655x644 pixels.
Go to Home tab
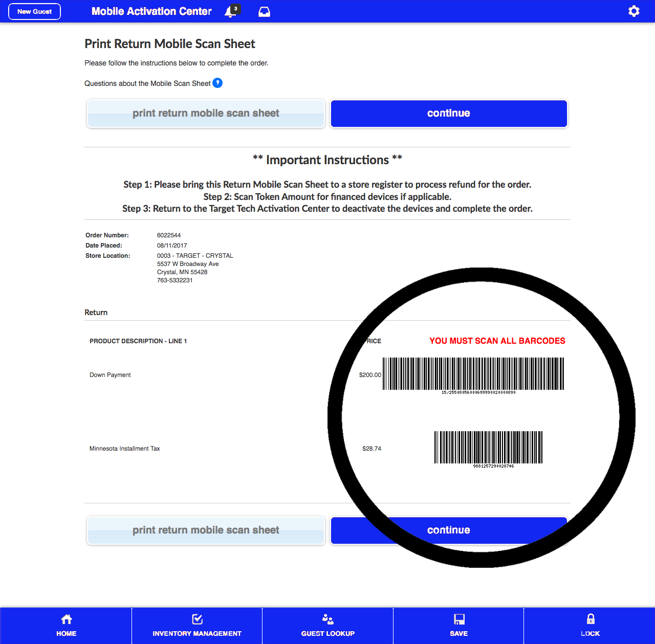(x=66, y=626)
